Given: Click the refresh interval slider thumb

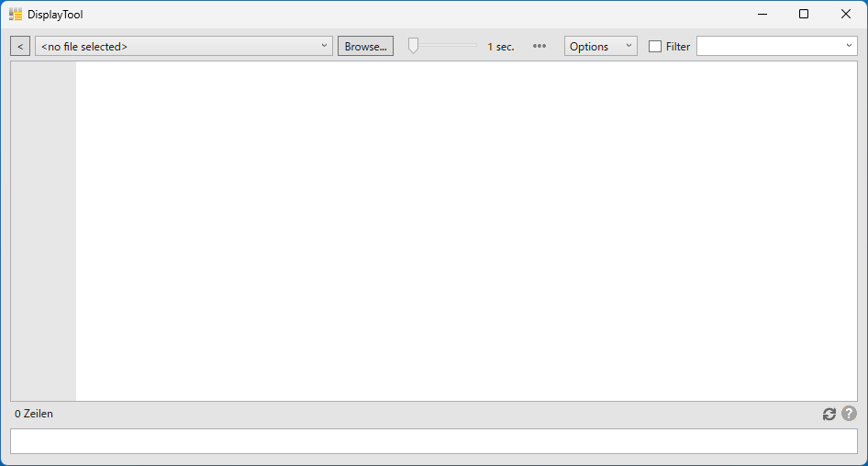Looking at the screenshot, I should click(414, 46).
